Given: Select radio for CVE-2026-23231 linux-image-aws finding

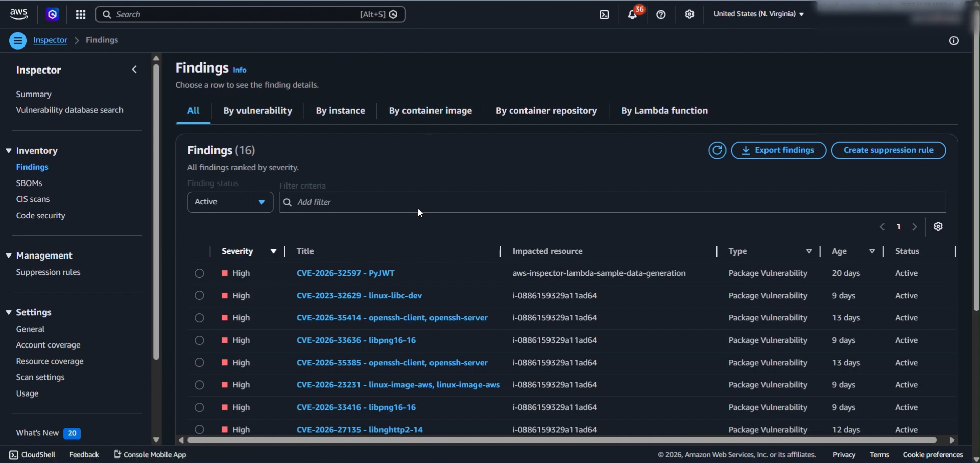Looking at the screenshot, I should coord(199,385).
